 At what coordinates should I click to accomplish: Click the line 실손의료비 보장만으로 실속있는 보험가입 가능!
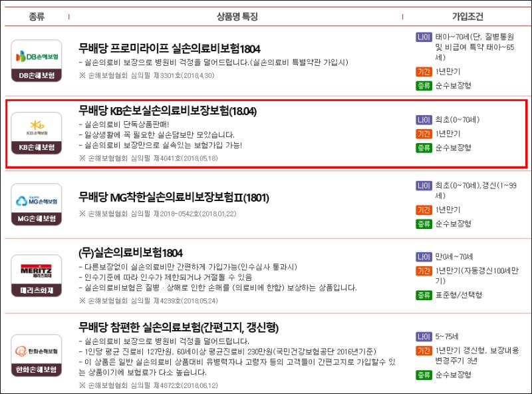[x=160, y=145]
